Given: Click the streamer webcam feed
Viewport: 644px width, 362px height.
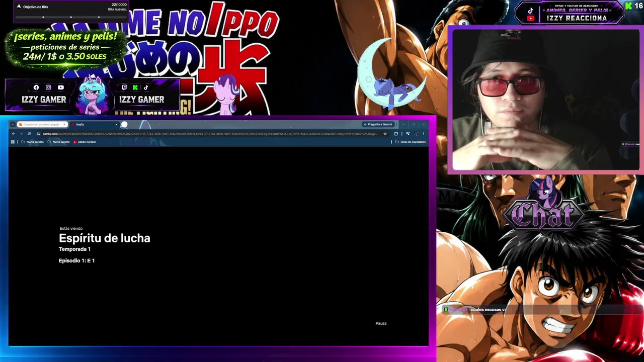Looking at the screenshot, I should (x=546, y=100).
